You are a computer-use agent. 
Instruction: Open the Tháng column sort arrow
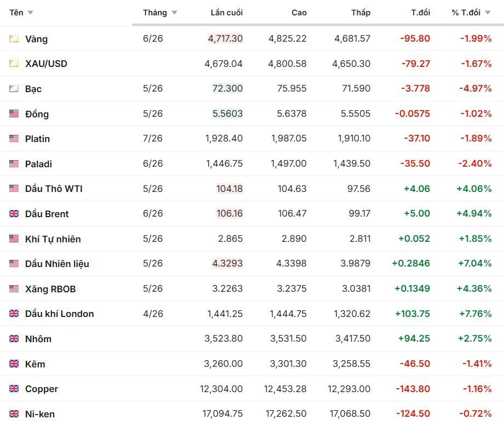pyautogui.click(x=174, y=13)
